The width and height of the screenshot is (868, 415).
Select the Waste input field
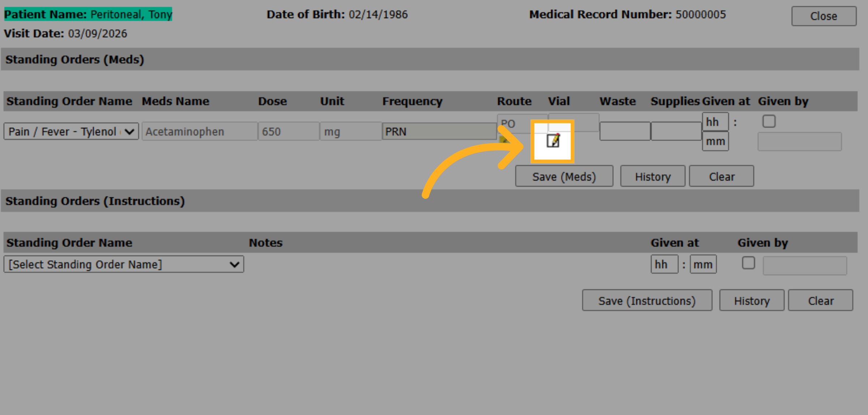click(x=625, y=131)
